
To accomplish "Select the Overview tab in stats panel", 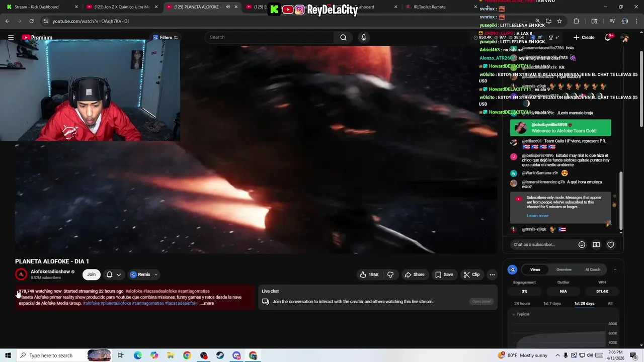I will [x=563, y=269].
